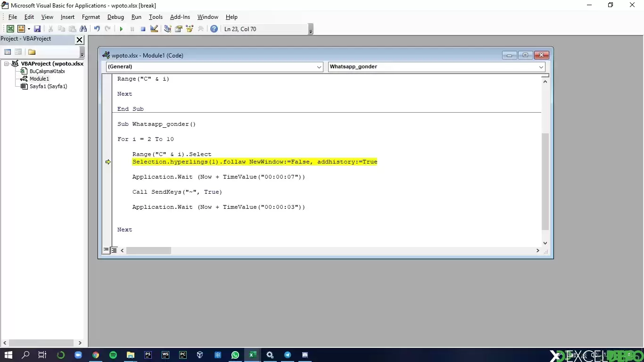
Task: Click Project pane horizontal scrollbar thumb
Action: (x=41, y=343)
